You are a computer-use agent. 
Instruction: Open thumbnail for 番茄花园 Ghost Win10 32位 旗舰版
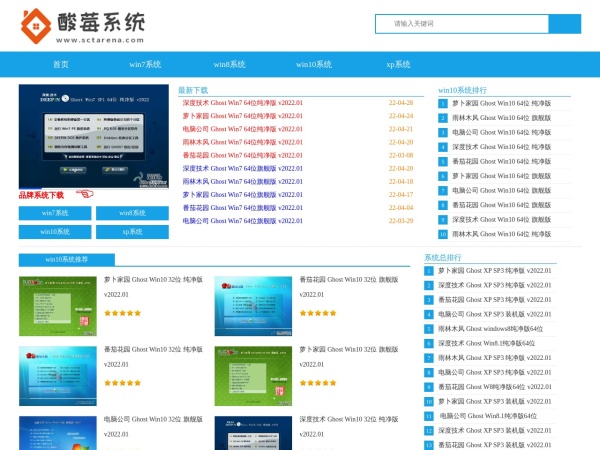[x=253, y=306]
